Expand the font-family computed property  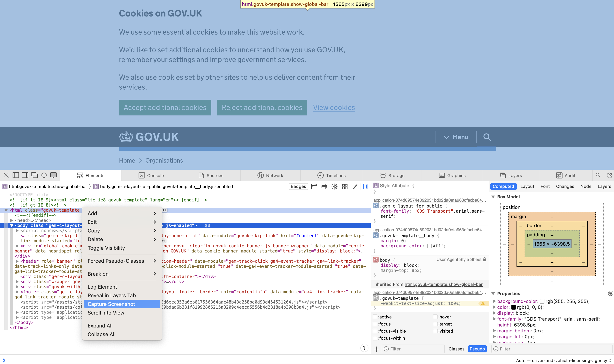pyautogui.click(x=494, y=319)
